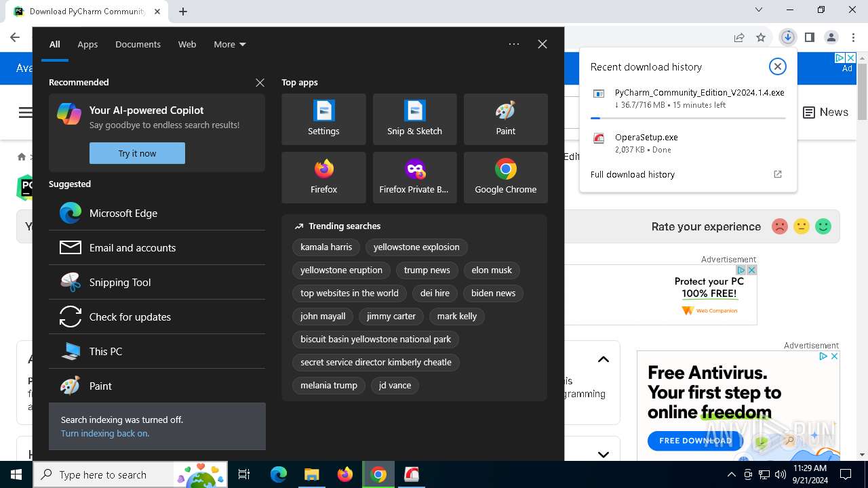Screen dimensions: 868x488
Task: Click the volume tray icon
Action: (781, 474)
